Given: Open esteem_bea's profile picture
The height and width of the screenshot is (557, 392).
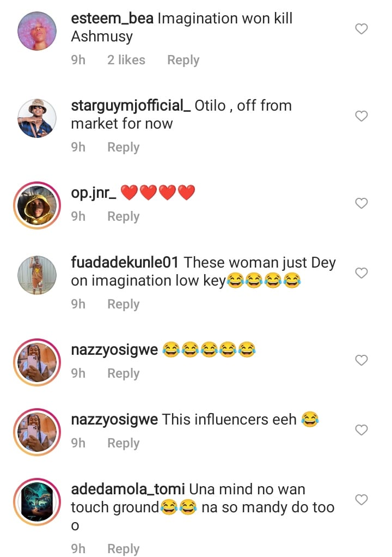Looking at the screenshot, I should tap(37, 31).
